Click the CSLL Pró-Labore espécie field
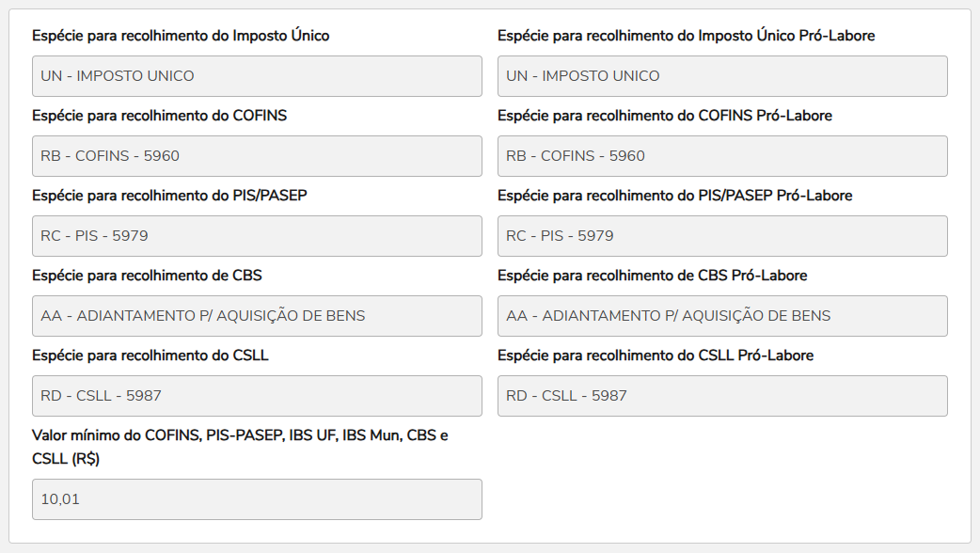 coord(722,396)
